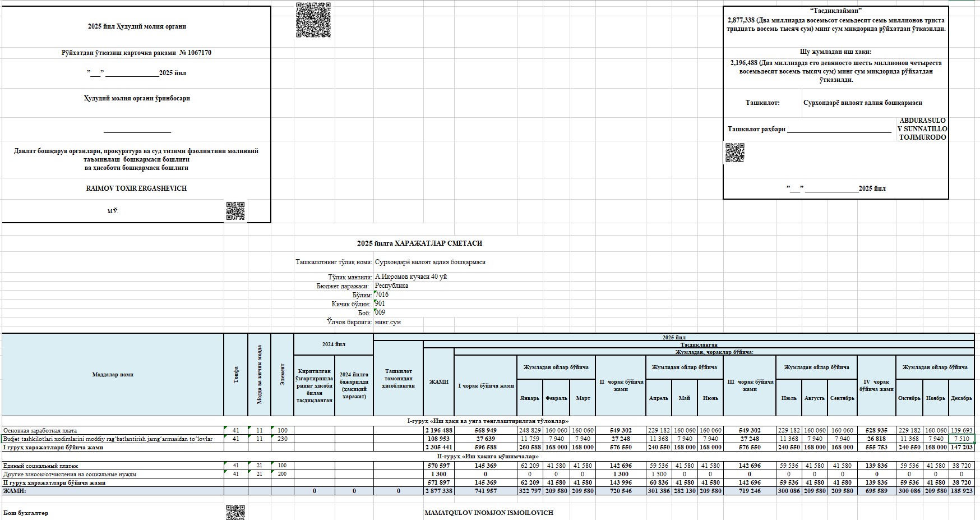Select the 'Моддалар номи' column header

pos(113,374)
